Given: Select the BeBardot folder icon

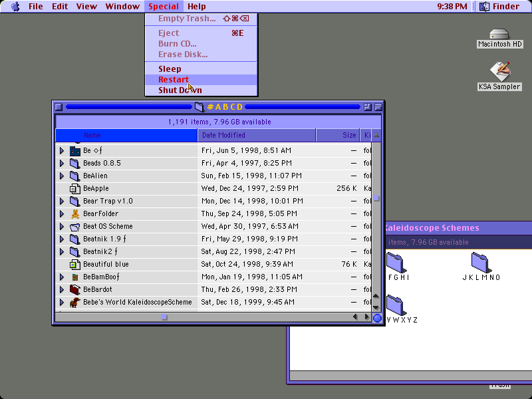Looking at the screenshot, I should pyautogui.click(x=75, y=289).
